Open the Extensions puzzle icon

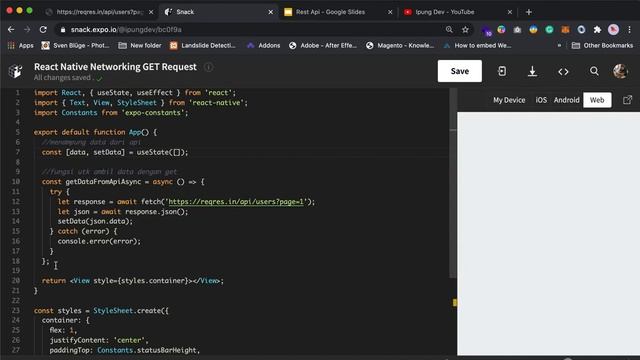(597, 29)
